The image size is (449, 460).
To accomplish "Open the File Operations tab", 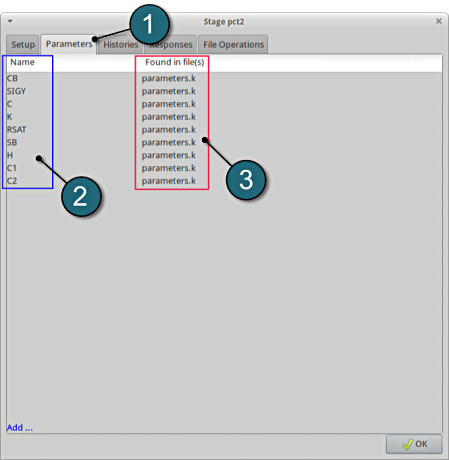I will 233,44.
